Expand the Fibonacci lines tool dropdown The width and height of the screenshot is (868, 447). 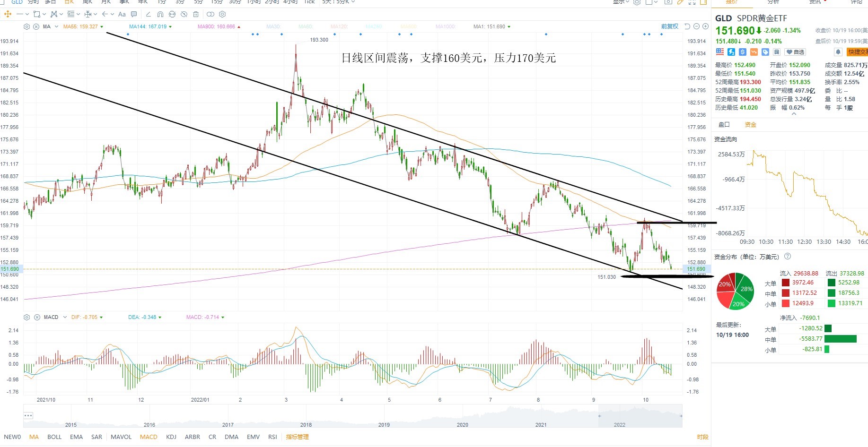78,14
